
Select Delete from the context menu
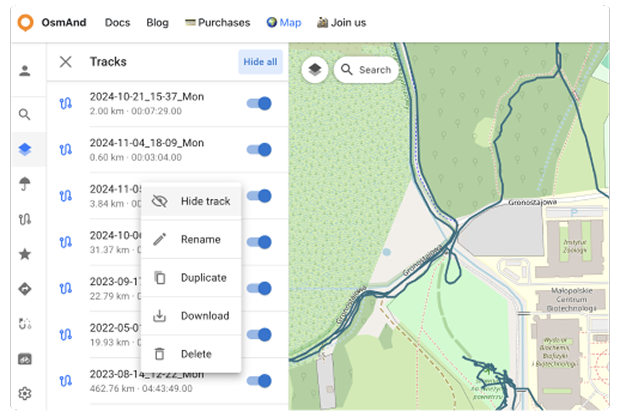click(x=197, y=354)
